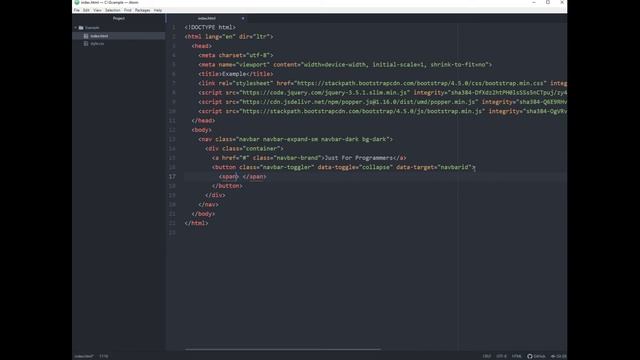The image size is (640, 360).
Task: Open the Edit menu
Action: pyautogui.click(x=86, y=10)
